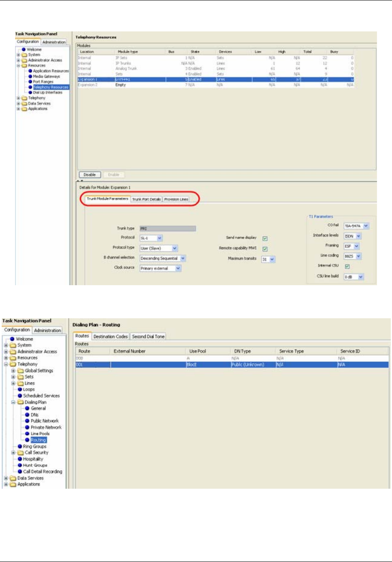This screenshot has height=562, width=392.
Task: Click the Disable button under Modules
Action: click(x=90, y=175)
